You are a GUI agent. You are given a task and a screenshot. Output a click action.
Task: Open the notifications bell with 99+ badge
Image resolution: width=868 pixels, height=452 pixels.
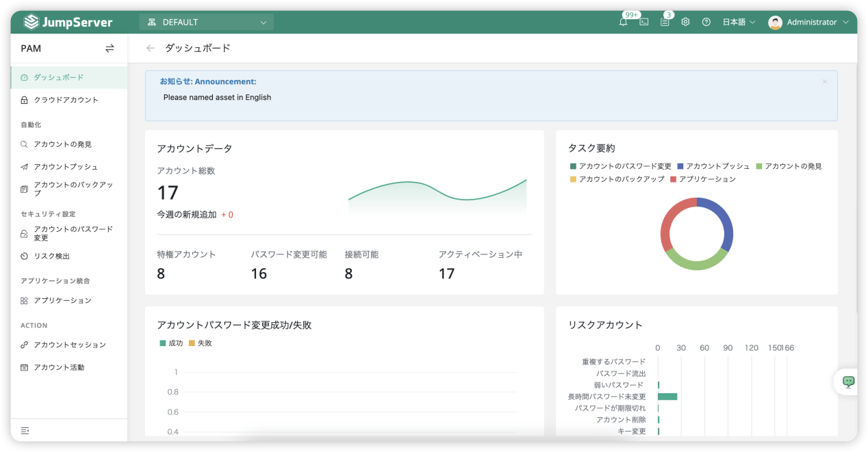click(622, 22)
